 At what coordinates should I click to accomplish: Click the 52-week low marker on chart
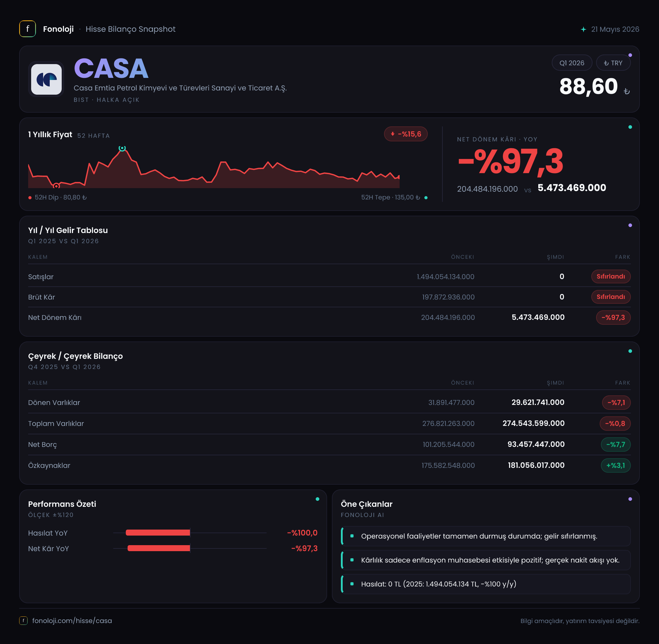[57, 186]
